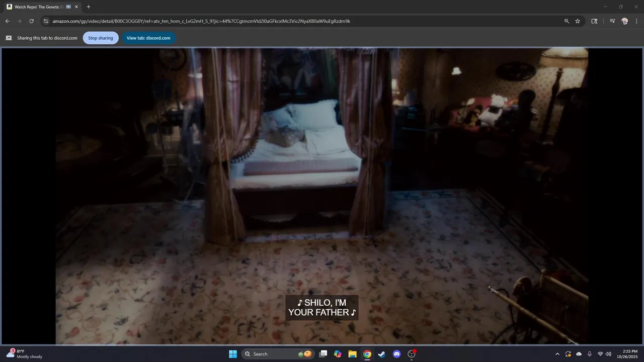Open File Explorer from the taskbar
Screen dimensions: 644x362
[352, 354]
